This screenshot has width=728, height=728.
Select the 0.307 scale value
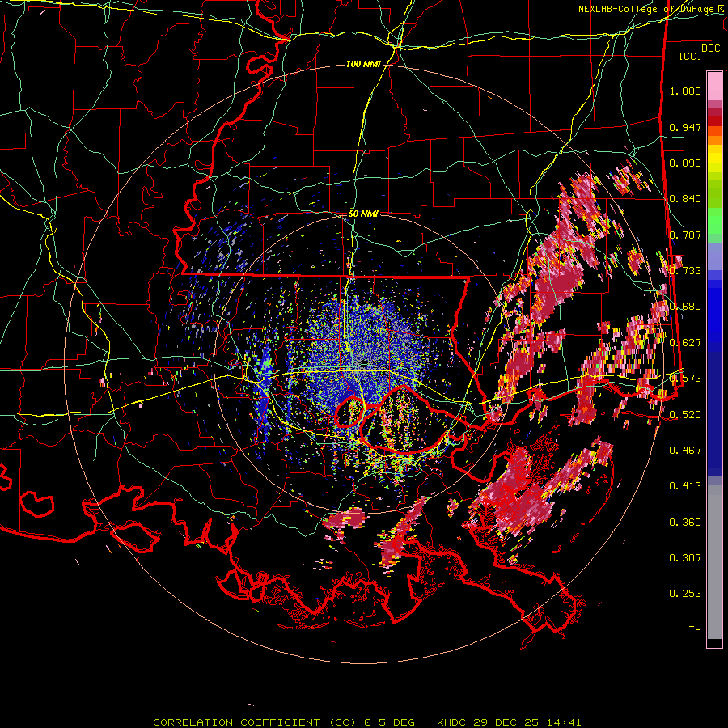[685, 558]
